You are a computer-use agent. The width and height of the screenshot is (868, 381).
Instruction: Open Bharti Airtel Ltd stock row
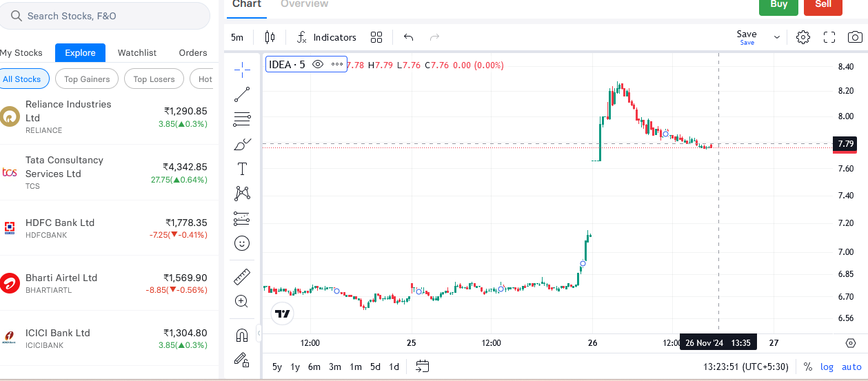tap(109, 283)
